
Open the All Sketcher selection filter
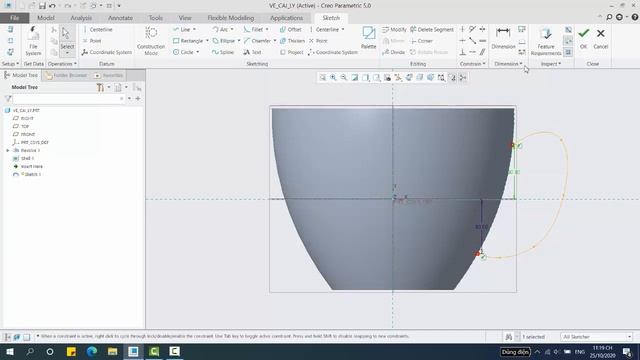pyautogui.click(x=596, y=337)
